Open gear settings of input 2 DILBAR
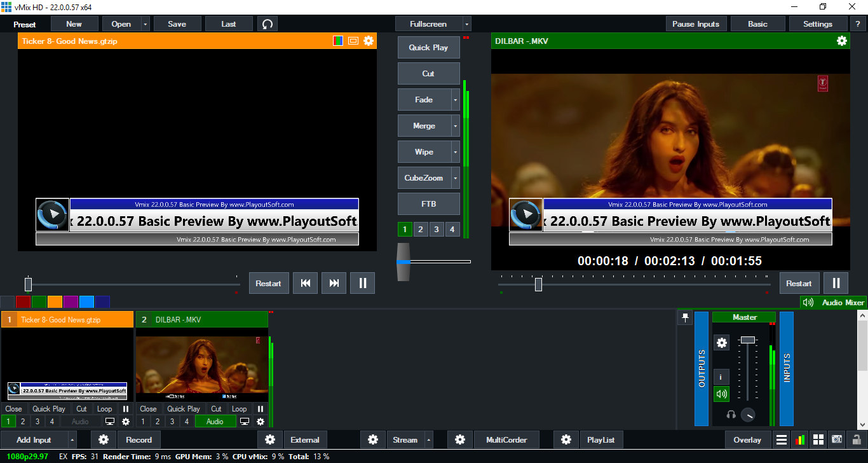The height and width of the screenshot is (463, 868). (x=261, y=421)
